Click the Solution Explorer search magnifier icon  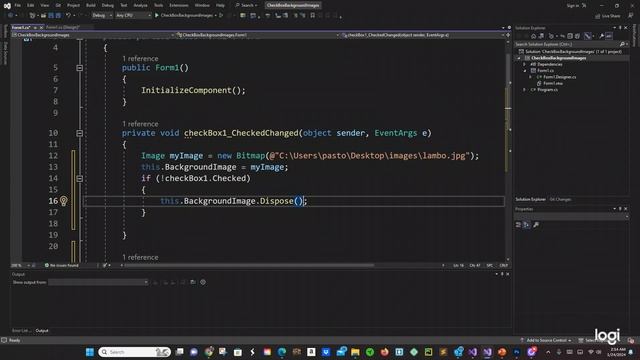point(622,44)
